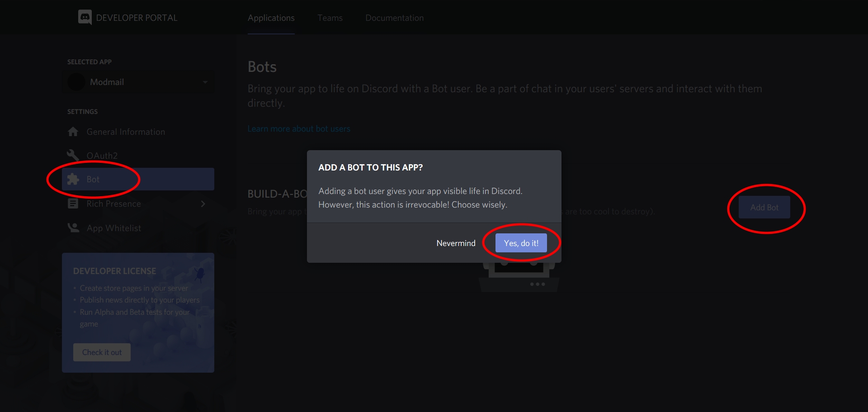Screen dimensions: 868x412
Task: Confirm with the "Yes, do it!" button
Action: [521, 243]
